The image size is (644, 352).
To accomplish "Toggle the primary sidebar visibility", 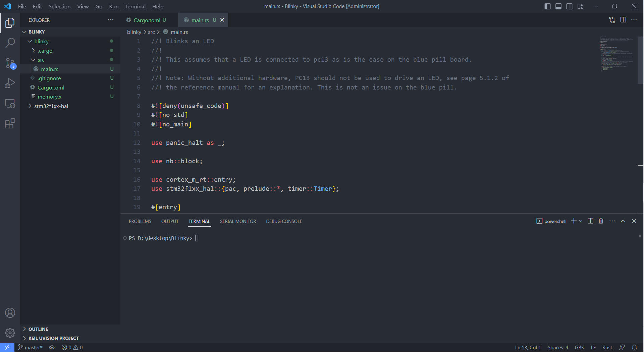I will 547,6.
